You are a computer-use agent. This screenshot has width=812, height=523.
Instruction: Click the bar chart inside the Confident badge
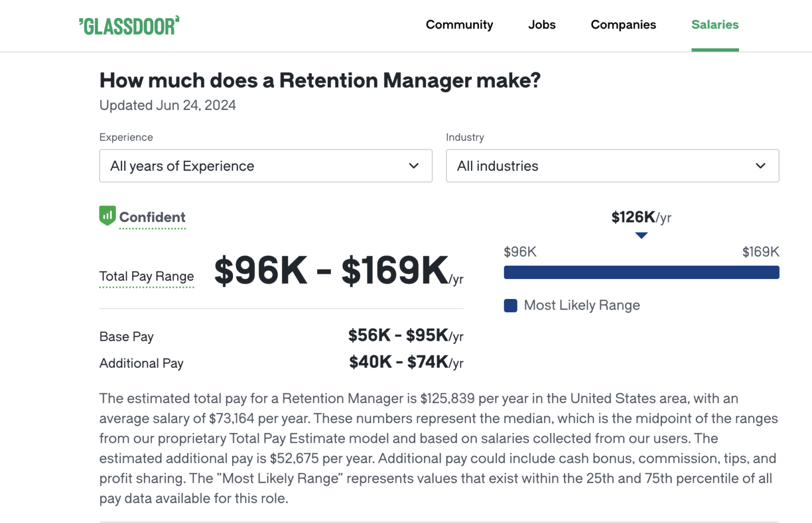coord(107,216)
